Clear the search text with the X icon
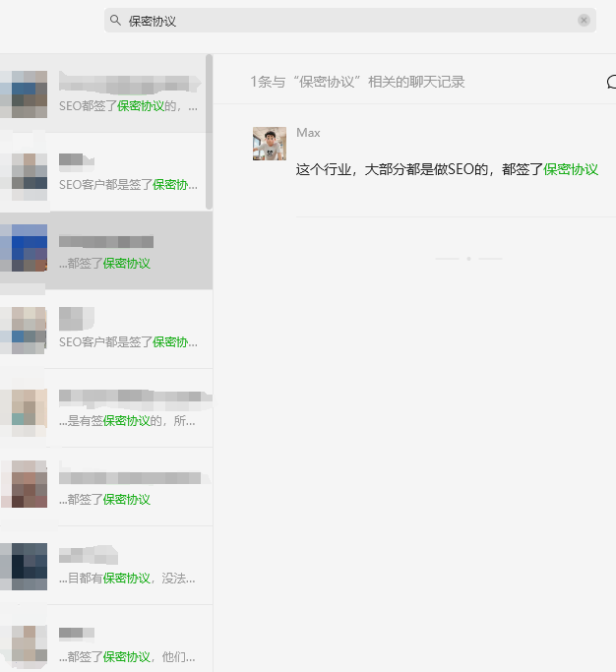This screenshot has width=616, height=672. [x=584, y=20]
